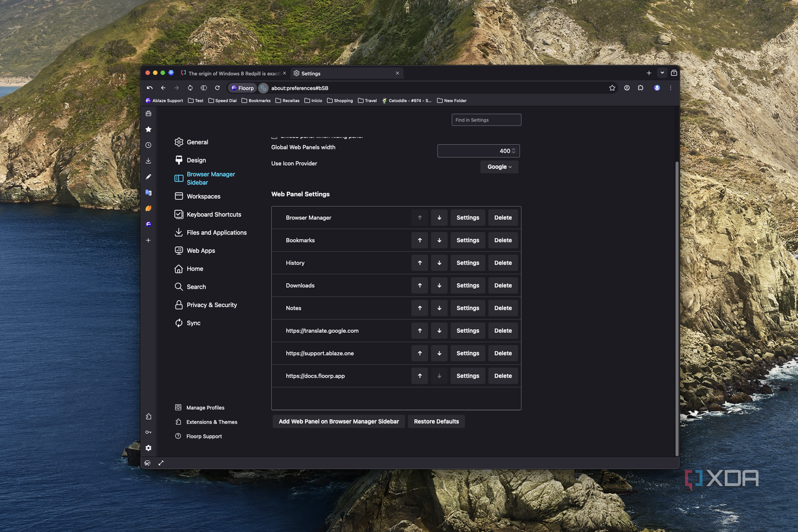
Task: Open Bookmarks star panel in sidebar
Action: tap(148, 129)
